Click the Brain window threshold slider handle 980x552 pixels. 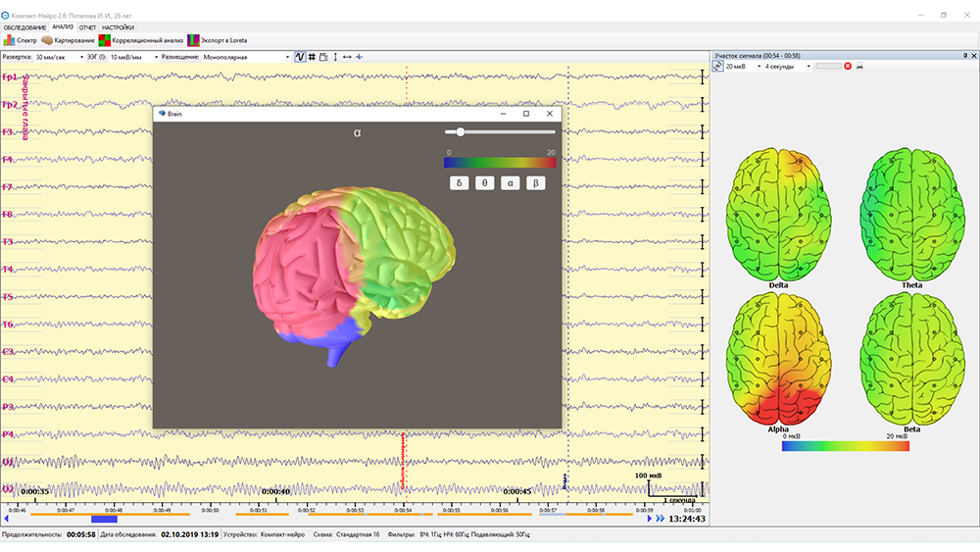[460, 132]
